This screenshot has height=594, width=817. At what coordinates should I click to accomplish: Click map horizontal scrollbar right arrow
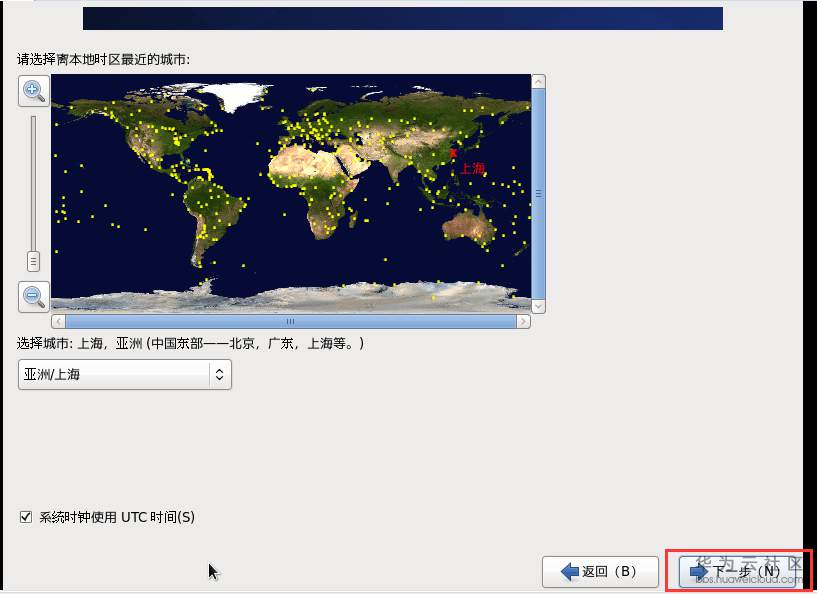click(524, 321)
